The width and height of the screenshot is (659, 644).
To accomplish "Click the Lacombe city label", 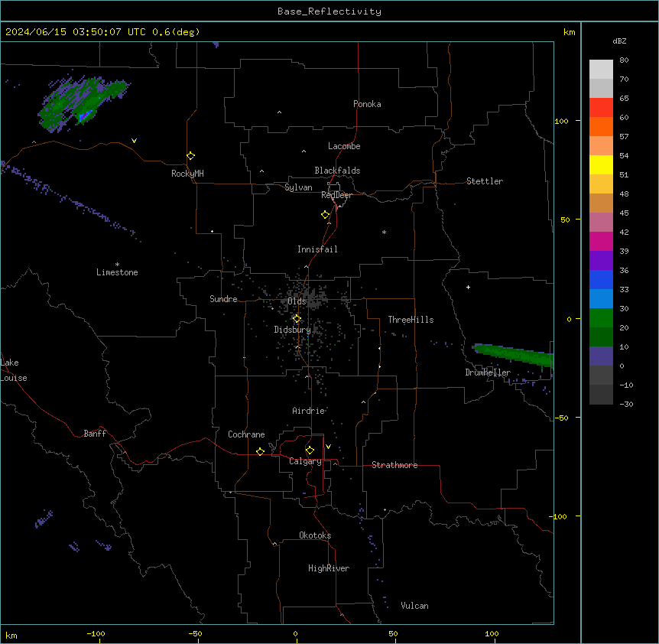I will [x=344, y=146].
